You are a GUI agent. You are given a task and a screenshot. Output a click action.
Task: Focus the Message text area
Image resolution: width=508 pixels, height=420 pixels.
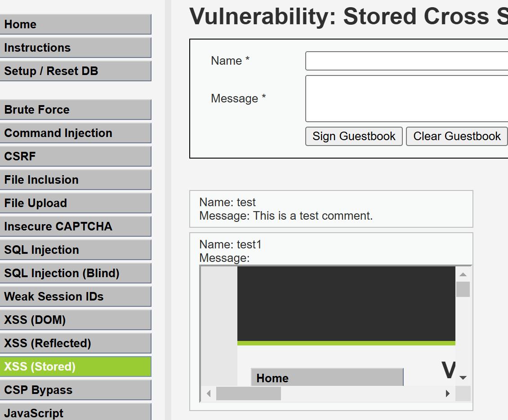[x=406, y=99]
